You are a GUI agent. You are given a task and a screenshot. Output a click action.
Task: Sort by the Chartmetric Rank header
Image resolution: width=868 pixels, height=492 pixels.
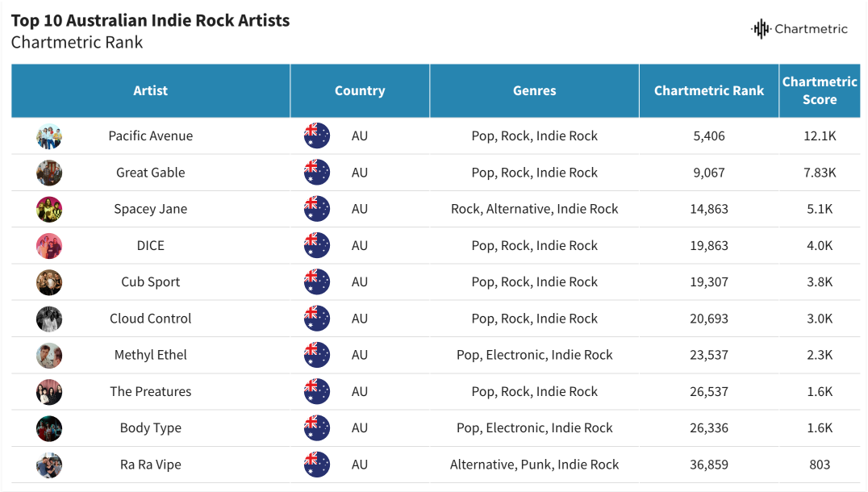click(708, 91)
